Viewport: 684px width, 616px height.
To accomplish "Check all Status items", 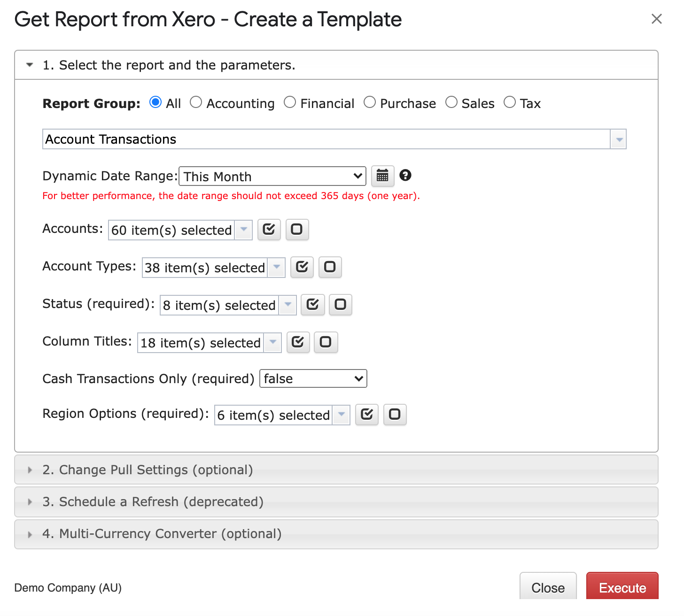I will [x=313, y=305].
